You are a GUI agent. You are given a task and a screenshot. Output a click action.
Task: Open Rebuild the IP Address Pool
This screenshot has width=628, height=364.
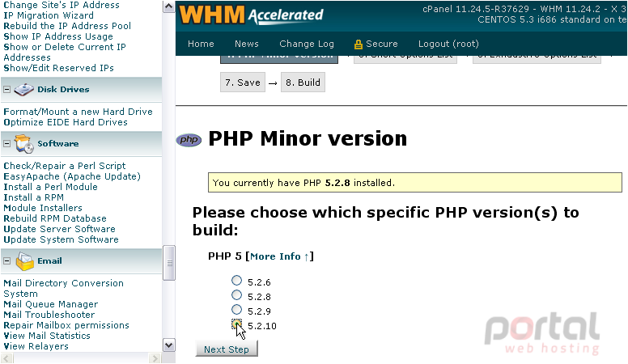(67, 26)
